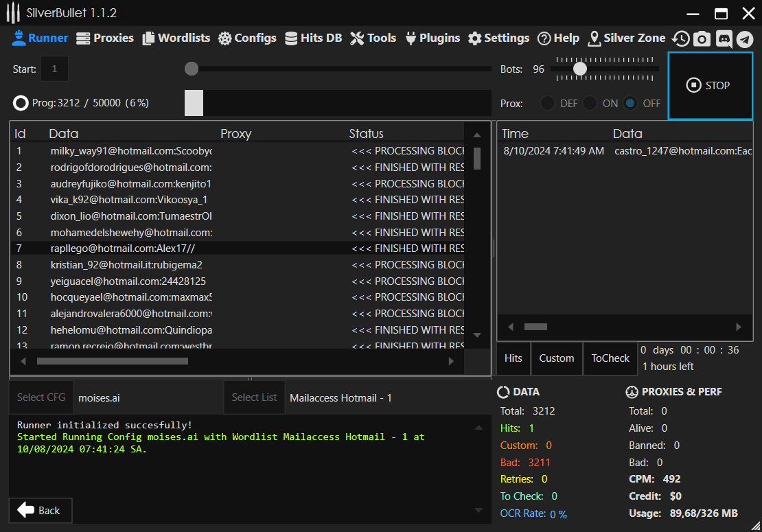Open the Telegram link icon
762x532 pixels.
tap(745, 39)
